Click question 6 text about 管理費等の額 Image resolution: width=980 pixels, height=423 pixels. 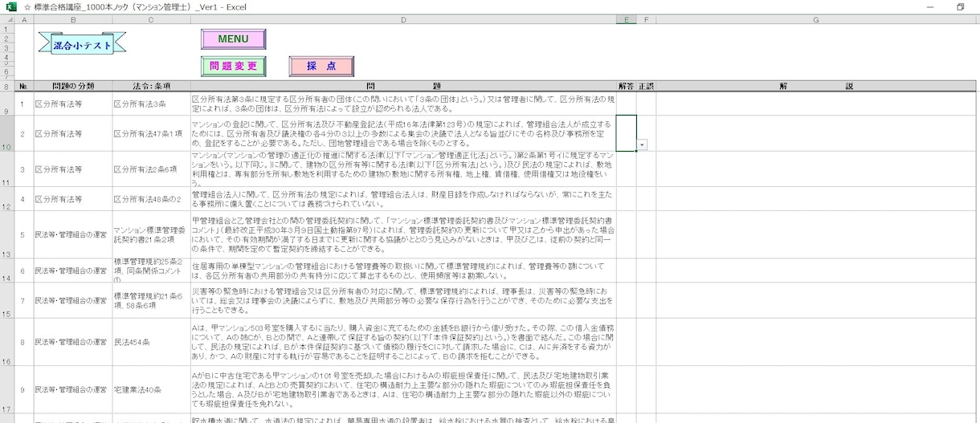click(x=403, y=270)
